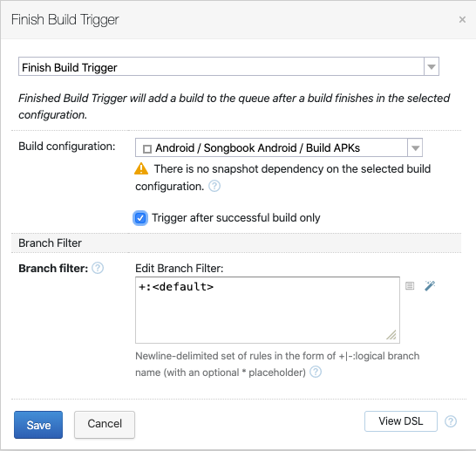The height and width of the screenshot is (451, 476).
Task: Expand the Finish Build Trigger type dropdown arrow
Action: tap(432, 66)
